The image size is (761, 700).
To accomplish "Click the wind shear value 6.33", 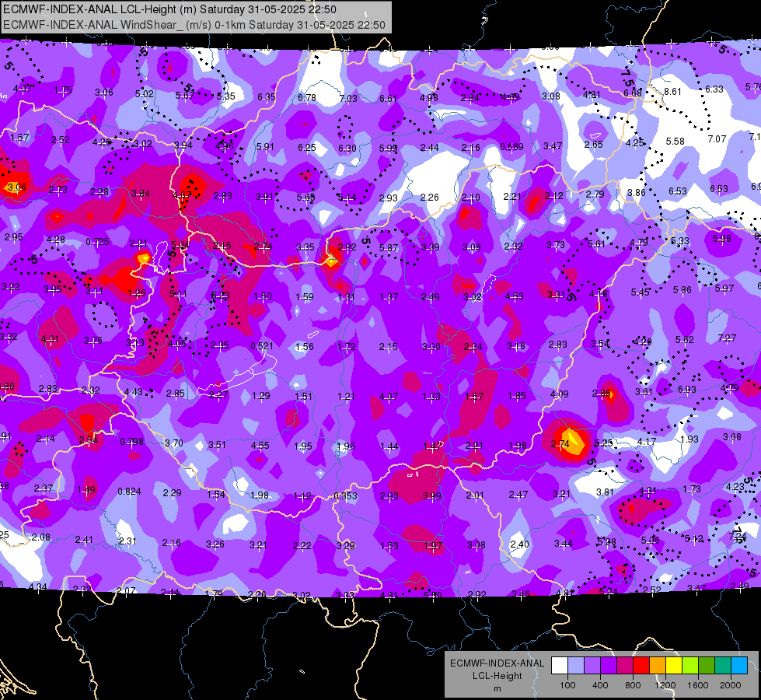I will [x=714, y=89].
